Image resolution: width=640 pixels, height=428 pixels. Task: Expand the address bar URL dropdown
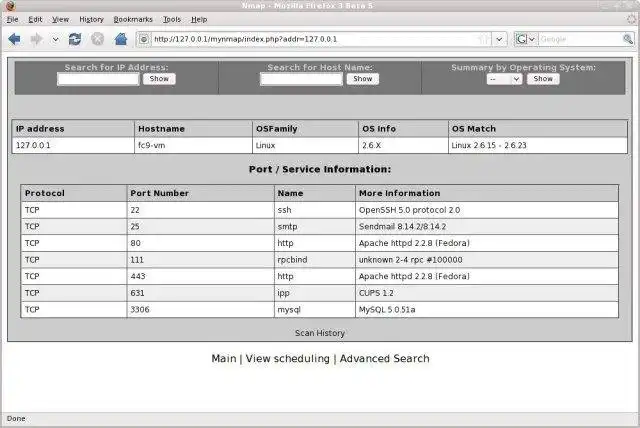(499, 39)
